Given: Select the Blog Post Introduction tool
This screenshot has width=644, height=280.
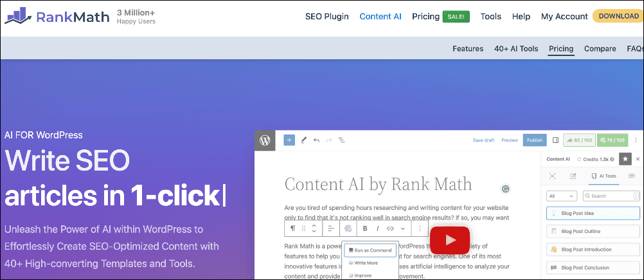Looking at the screenshot, I should pyautogui.click(x=593, y=249).
